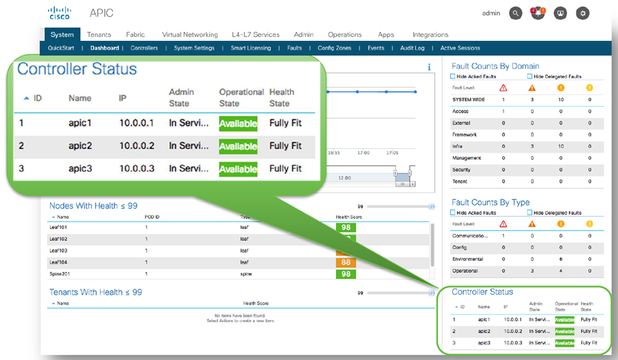
Task: Open the Apps menu tab
Action: 386,35
